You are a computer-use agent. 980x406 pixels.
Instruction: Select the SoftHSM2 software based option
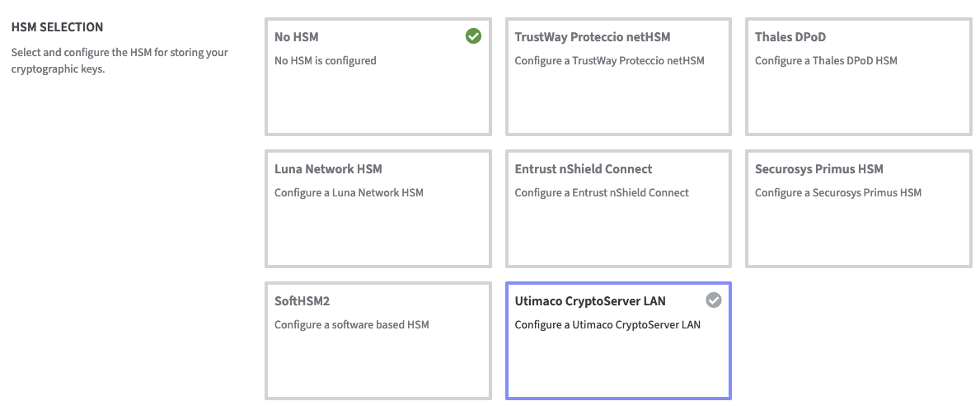click(x=377, y=355)
